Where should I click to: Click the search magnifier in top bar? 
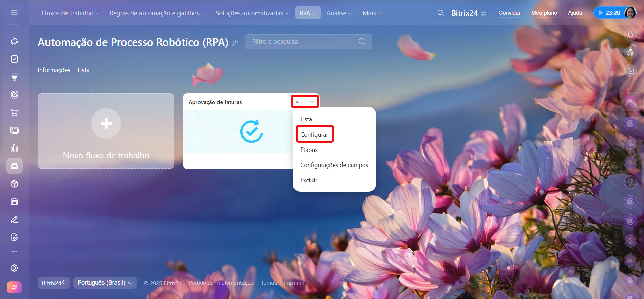pyautogui.click(x=440, y=13)
